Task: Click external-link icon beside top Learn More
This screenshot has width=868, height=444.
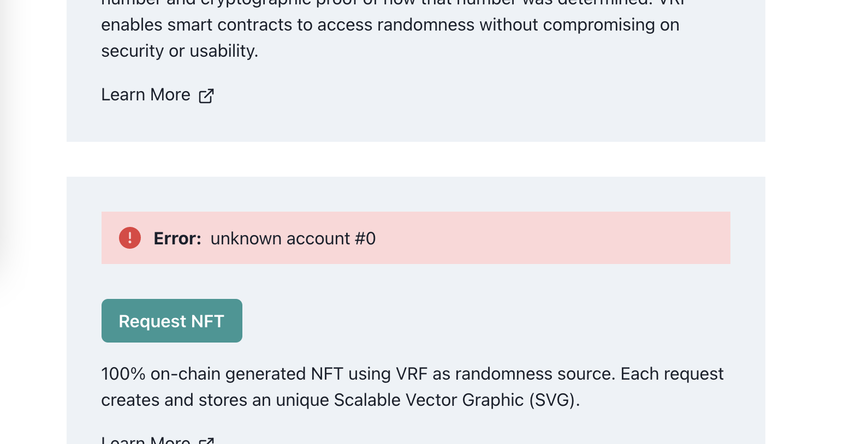Action: pos(206,96)
